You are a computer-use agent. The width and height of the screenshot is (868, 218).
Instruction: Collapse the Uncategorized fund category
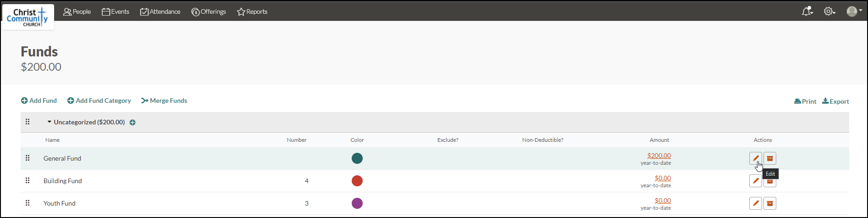(x=50, y=122)
